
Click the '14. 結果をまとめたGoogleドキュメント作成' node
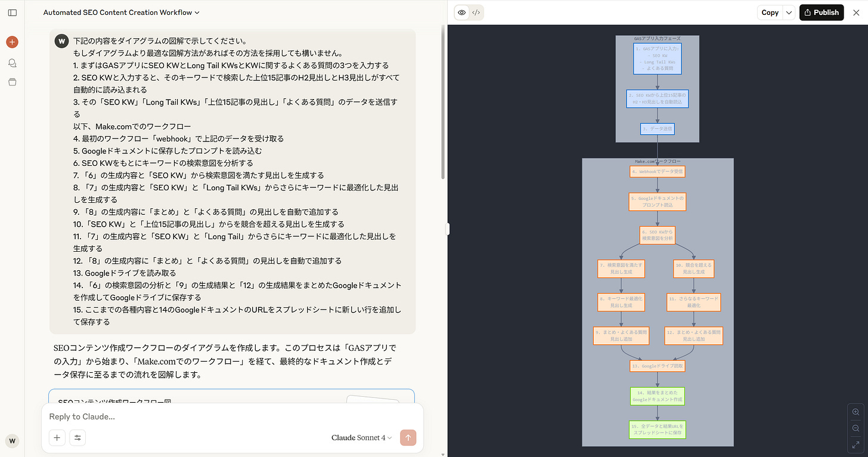click(658, 396)
